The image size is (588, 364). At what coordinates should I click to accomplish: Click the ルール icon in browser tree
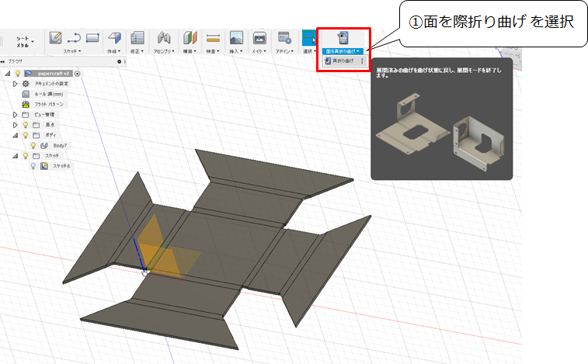pos(26,94)
